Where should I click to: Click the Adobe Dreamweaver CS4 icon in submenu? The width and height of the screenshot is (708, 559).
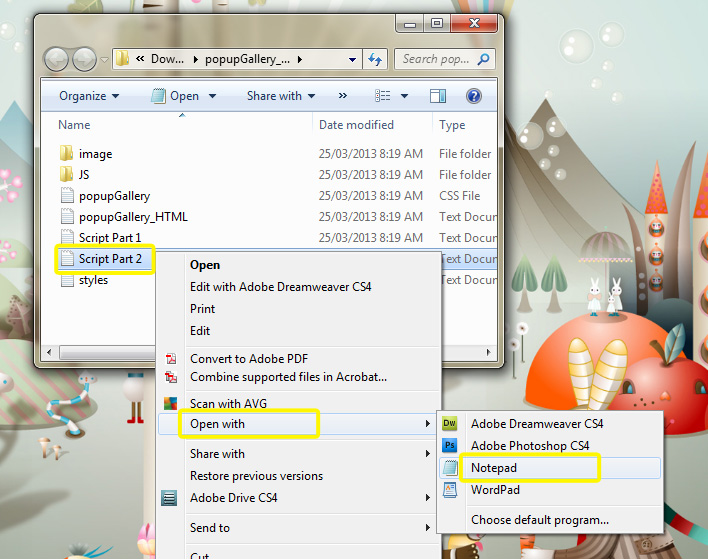(450, 424)
